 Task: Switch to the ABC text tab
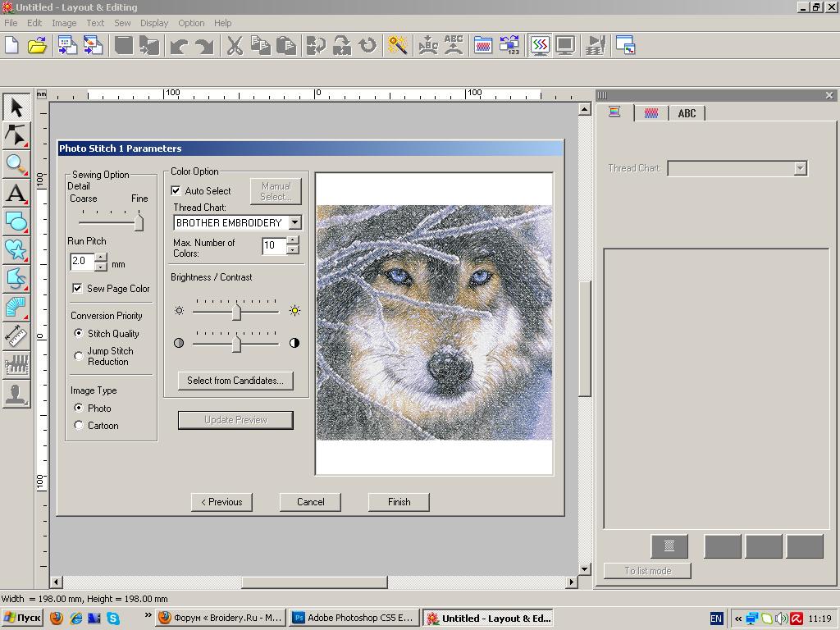[687, 113]
